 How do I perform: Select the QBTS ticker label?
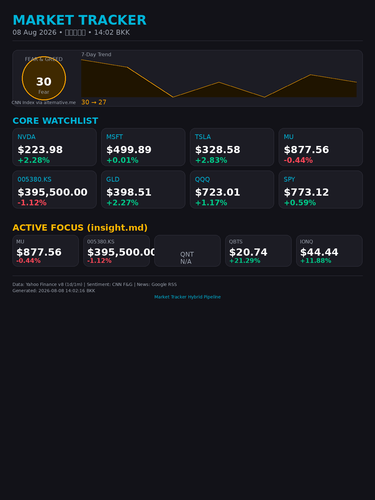coord(236,242)
